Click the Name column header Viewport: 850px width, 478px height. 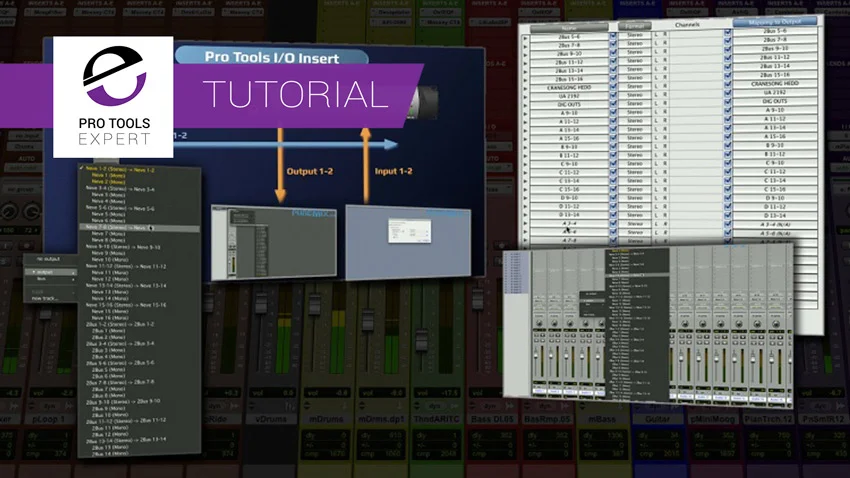pos(569,28)
